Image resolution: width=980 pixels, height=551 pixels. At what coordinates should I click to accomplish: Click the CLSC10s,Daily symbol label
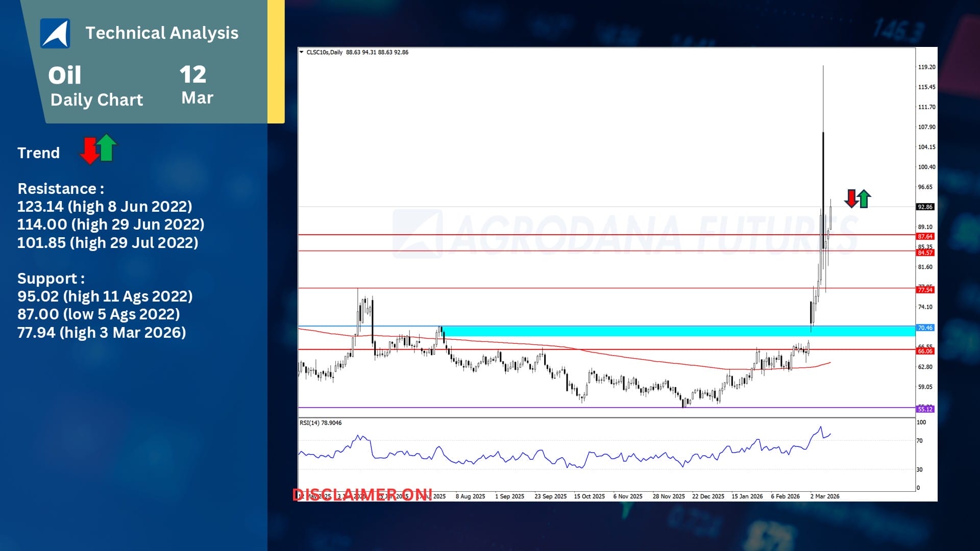click(324, 52)
